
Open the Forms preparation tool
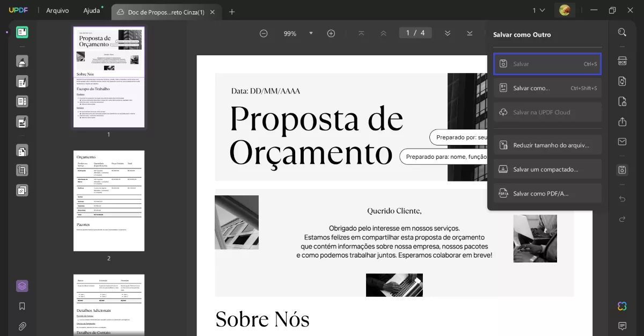pyautogui.click(x=22, y=101)
